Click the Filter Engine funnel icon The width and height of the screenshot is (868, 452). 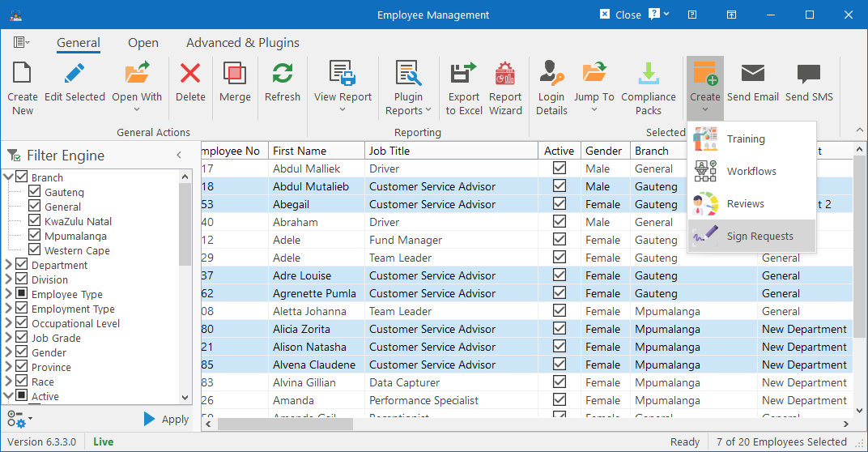click(x=15, y=156)
